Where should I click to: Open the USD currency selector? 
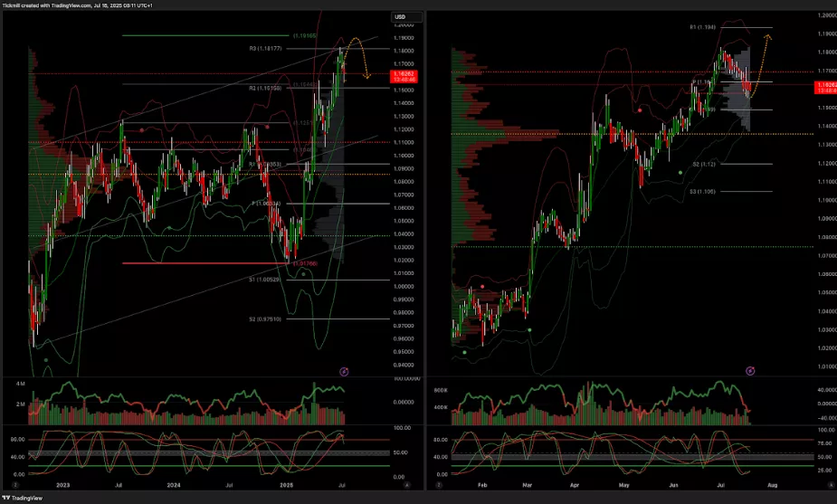tap(400, 17)
